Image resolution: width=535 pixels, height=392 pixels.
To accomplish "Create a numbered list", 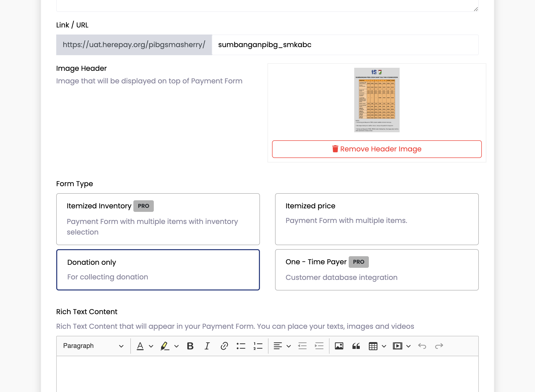I will point(258,346).
